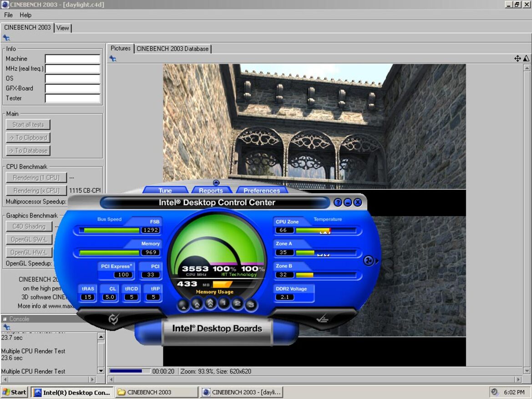This screenshot has height=399, width=532.
Task: Click the FSB value 1292
Action: point(151,230)
